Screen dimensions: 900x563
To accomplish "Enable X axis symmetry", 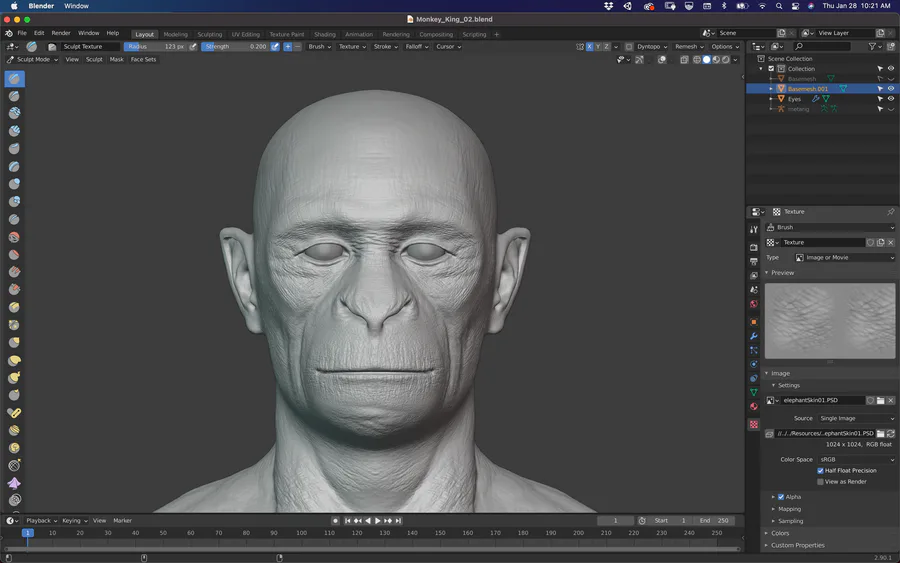I will point(589,46).
